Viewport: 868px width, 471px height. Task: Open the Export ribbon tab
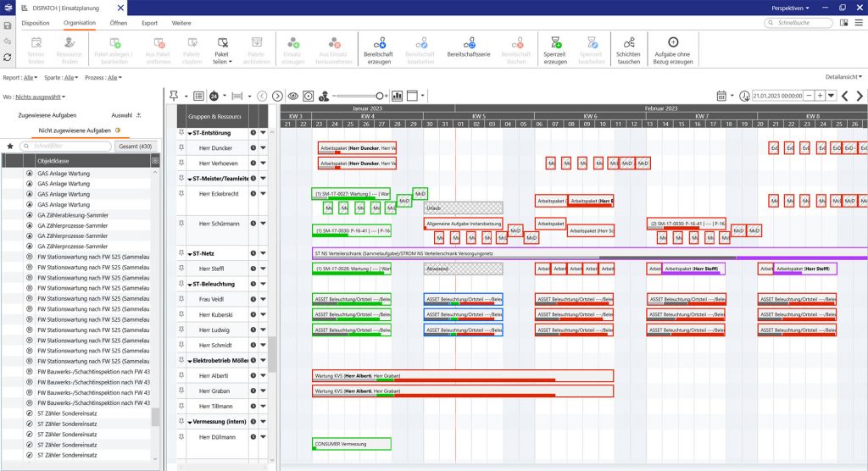150,23
